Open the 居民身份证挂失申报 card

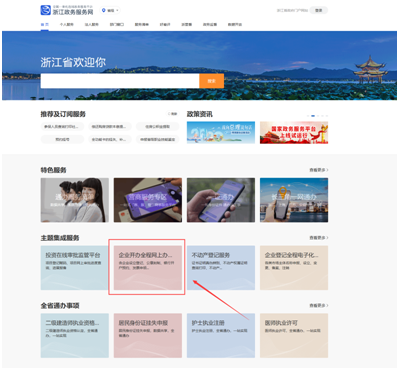148,335
